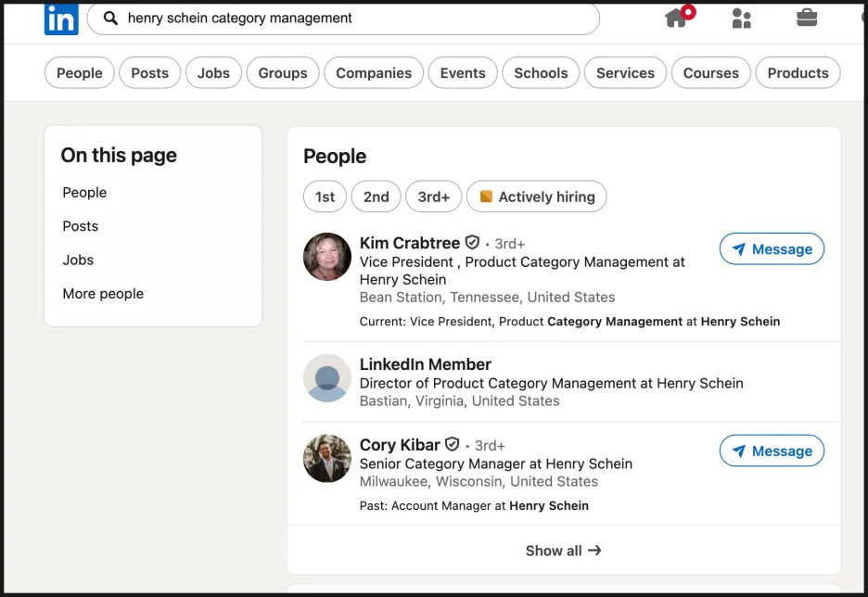Click the LinkedIn Member placeholder avatar

pos(327,378)
